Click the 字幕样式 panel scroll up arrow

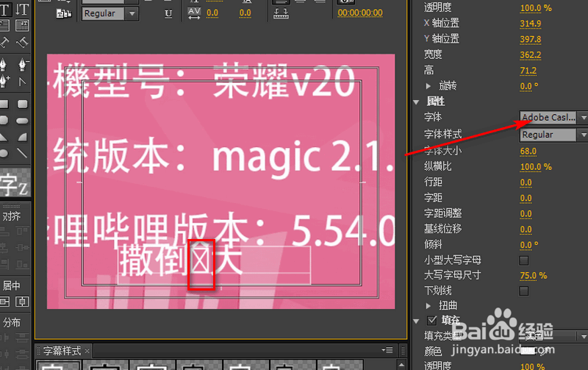tap(401, 365)
